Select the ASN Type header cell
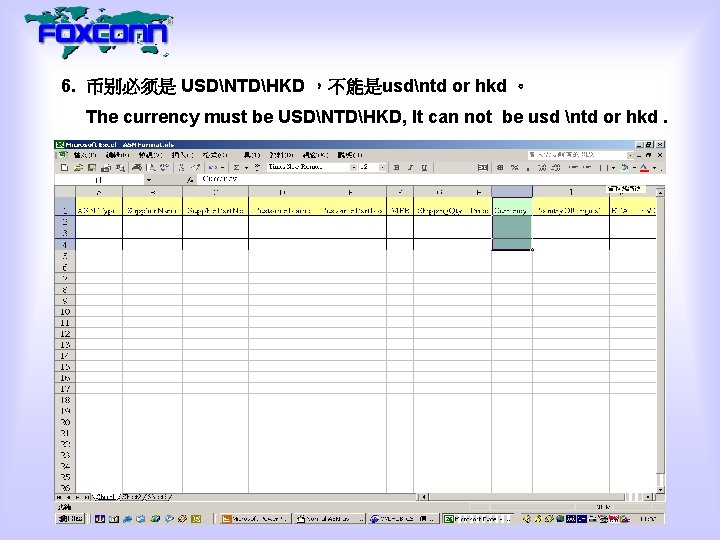Viewport: 720px width, 540px height. click(x=99, y=207)
